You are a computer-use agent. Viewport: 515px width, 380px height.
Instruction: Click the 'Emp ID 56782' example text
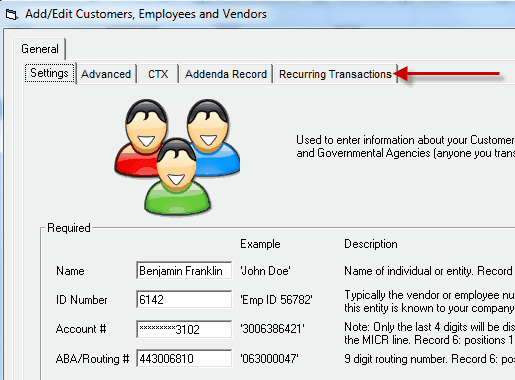pos(276,300)
